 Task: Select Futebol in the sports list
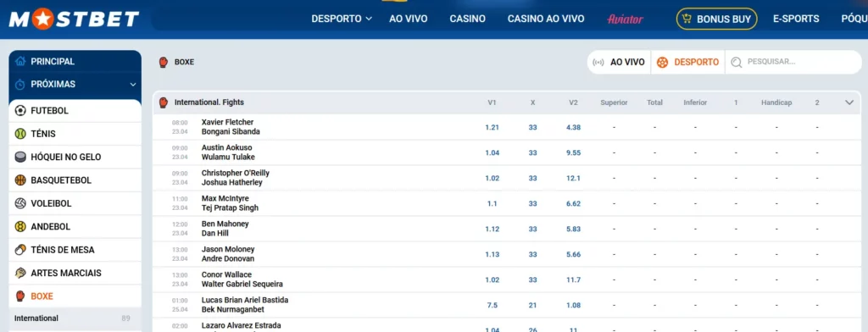[75, 111]
